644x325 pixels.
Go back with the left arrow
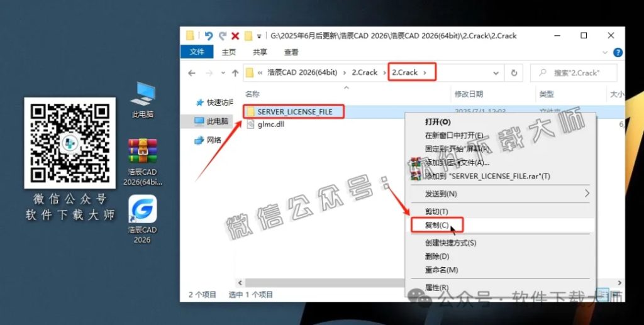(191, 73)
